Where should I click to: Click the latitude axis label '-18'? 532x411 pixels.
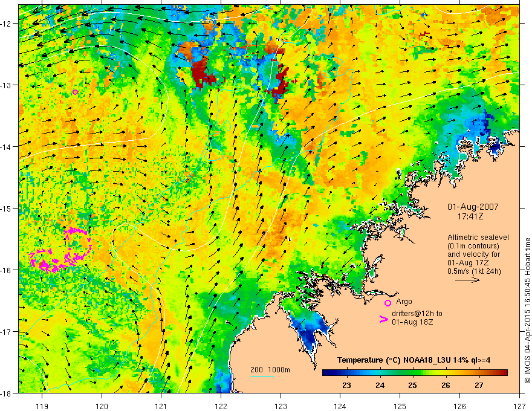(7, 393)
